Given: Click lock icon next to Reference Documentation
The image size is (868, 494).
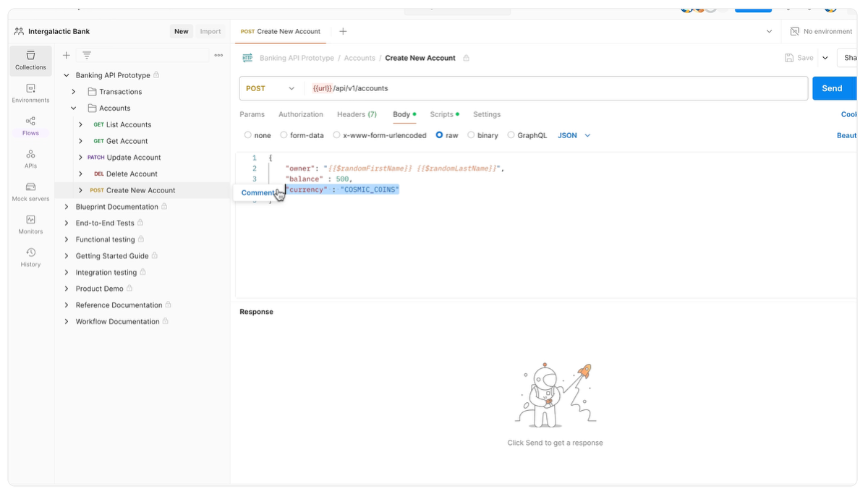Looking at the screenshot, I should point(169,305).
